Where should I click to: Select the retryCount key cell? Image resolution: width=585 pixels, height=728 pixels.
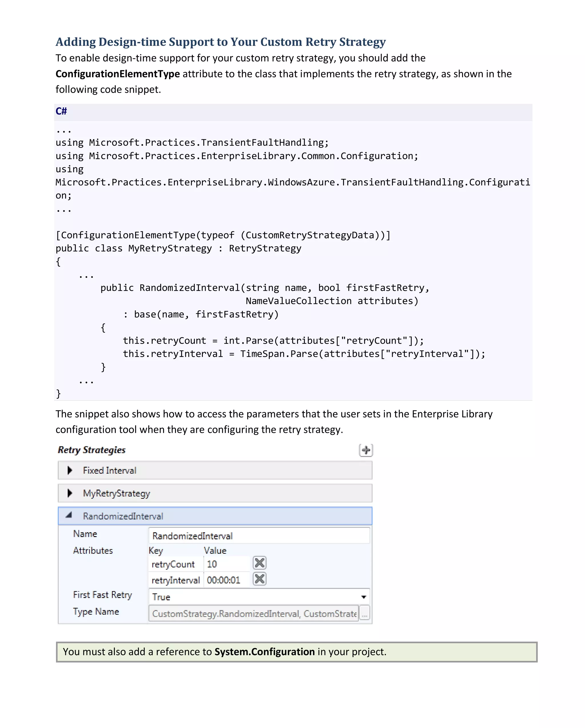(176, 564)
